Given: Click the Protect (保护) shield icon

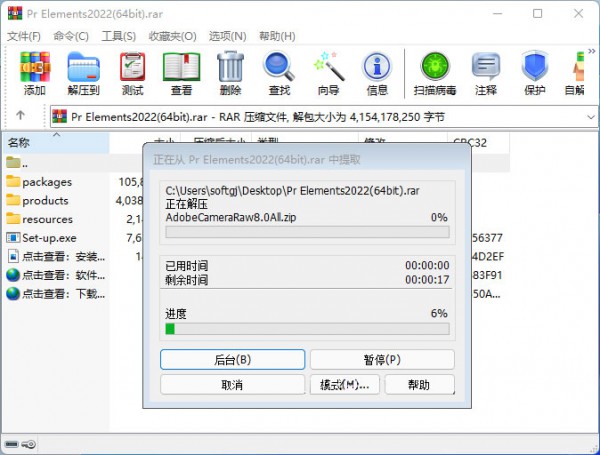Looking at the screenshot, I should pos(535,67).
